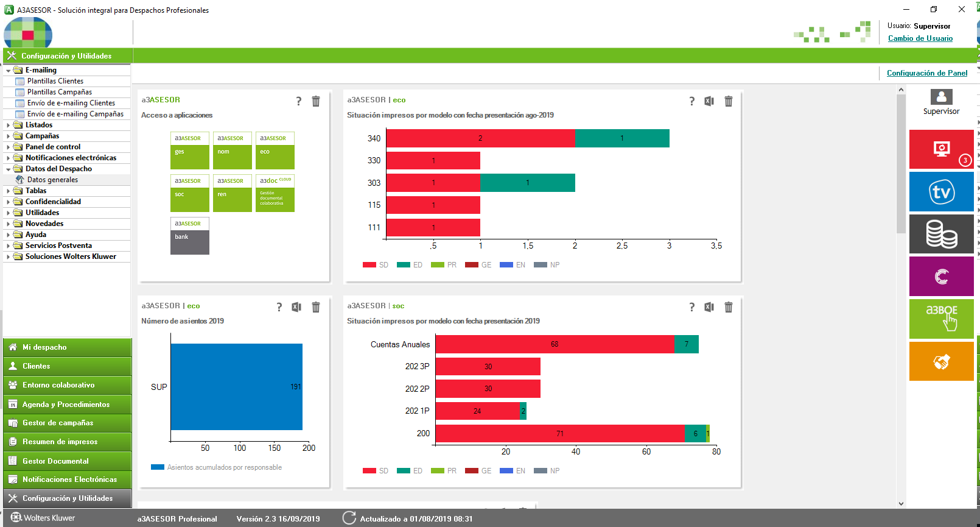Open the blue TV tile
This screenshot has width=980, height=527.
tap(941, 192)
